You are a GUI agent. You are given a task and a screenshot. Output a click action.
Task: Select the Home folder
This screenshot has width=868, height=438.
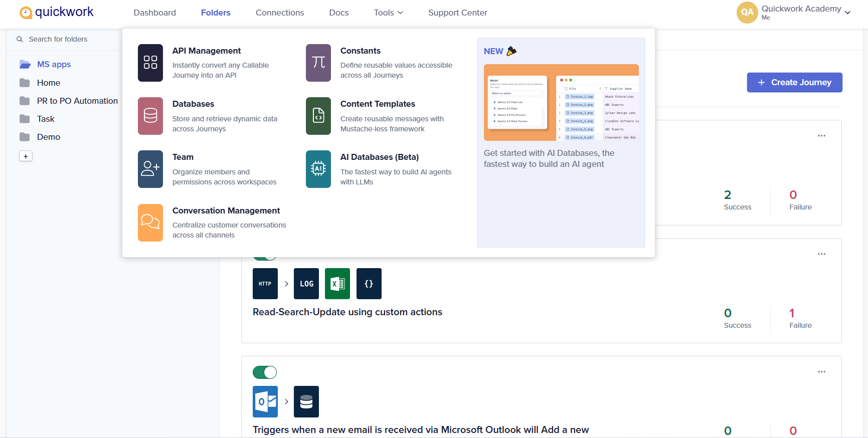coord(49,83)
